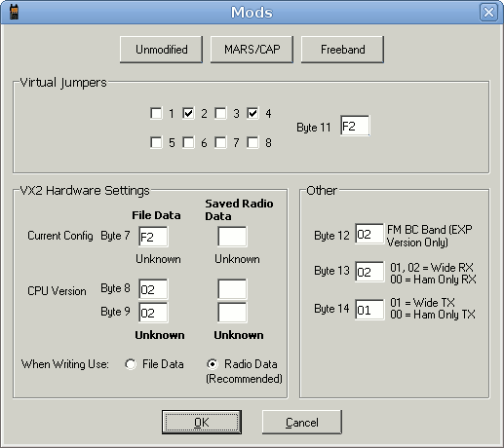Uncheck virtual jumper 4
Image resolution: width=504 pixels, height=448 pixels.
252,113
